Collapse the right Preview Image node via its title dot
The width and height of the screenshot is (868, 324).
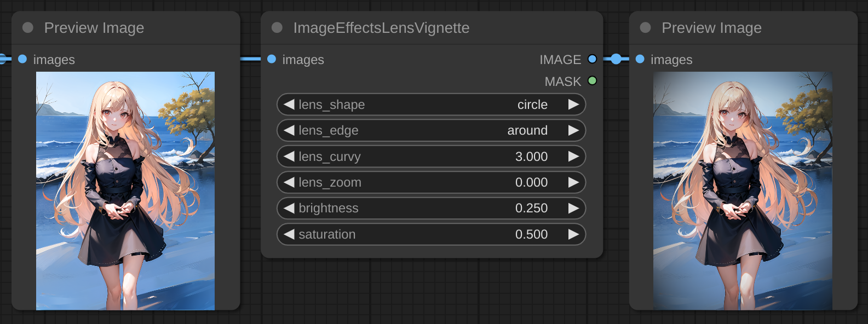tap(645, 28)
